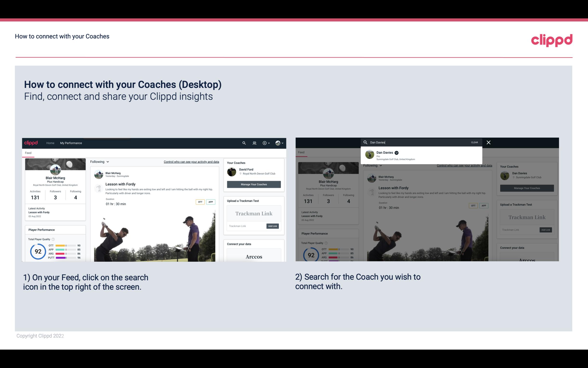Expand the Home navigation menu item
588x368 pixels.
50,143
